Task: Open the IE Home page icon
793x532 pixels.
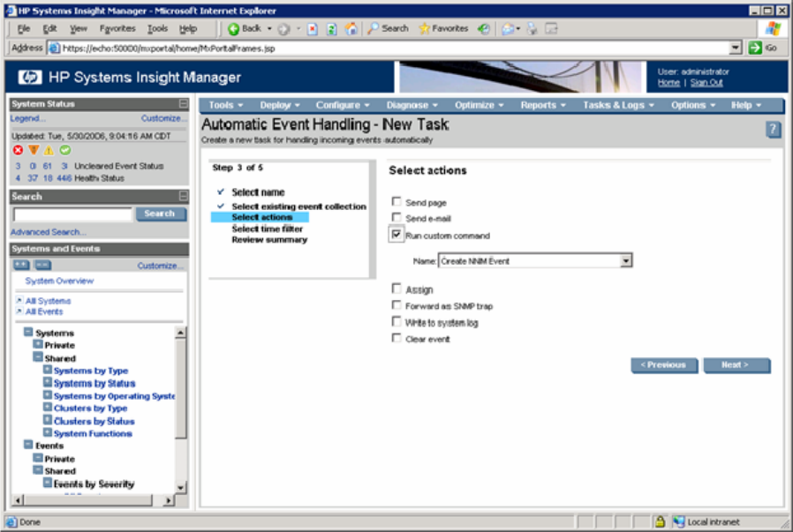Action: point(351,29)
